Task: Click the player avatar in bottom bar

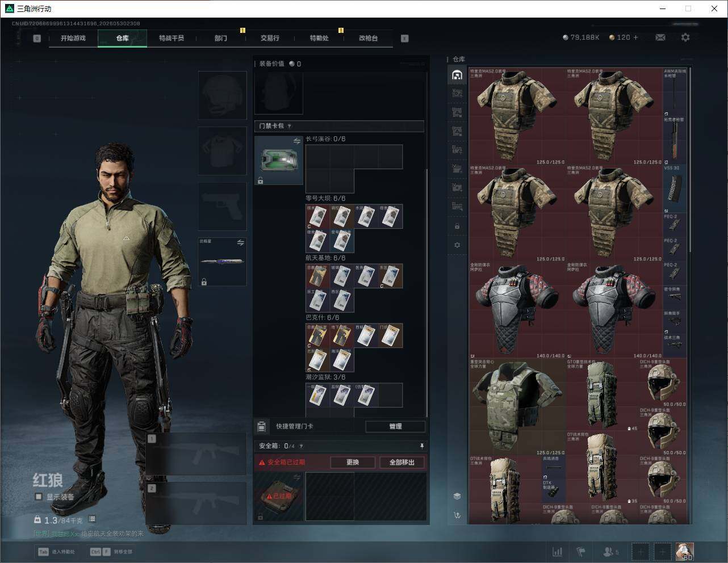Action: (684, 551)
